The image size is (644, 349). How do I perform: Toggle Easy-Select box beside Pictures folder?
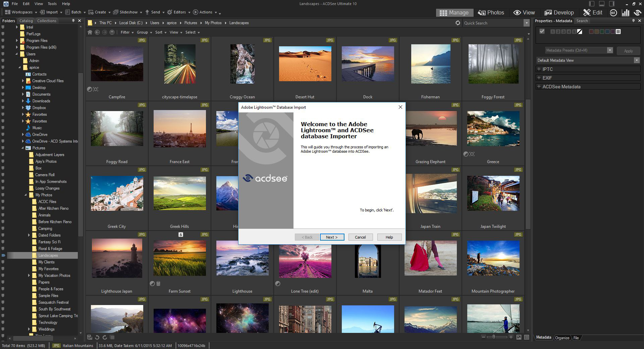3,148
